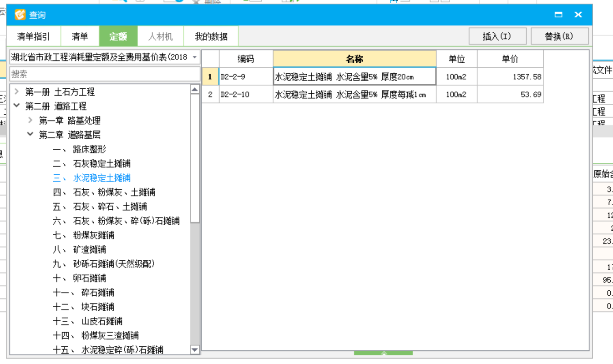Click the 厚度每减1cm quota name cell
The width and height of the screenshot is (613, 364).
coord(355,94)
